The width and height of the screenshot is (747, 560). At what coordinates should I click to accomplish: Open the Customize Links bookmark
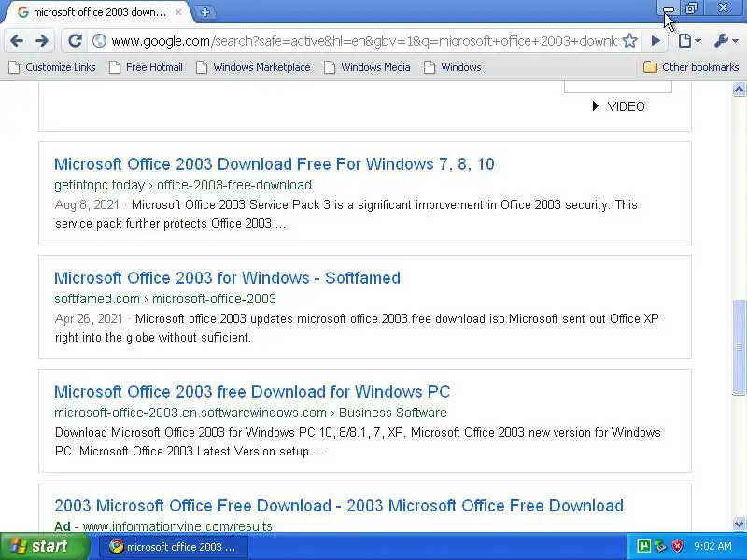[52, 67]
